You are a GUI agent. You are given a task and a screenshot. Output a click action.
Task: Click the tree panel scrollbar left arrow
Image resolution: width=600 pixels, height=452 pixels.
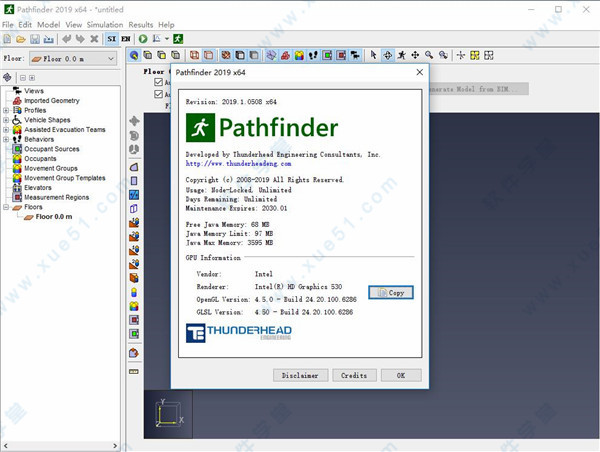point(5,445)
